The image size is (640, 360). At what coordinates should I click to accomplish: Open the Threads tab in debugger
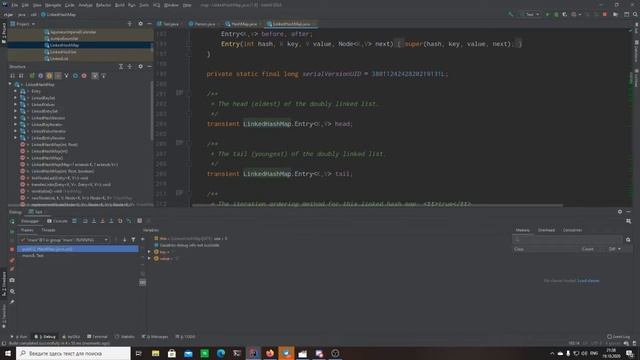point(48,230)
